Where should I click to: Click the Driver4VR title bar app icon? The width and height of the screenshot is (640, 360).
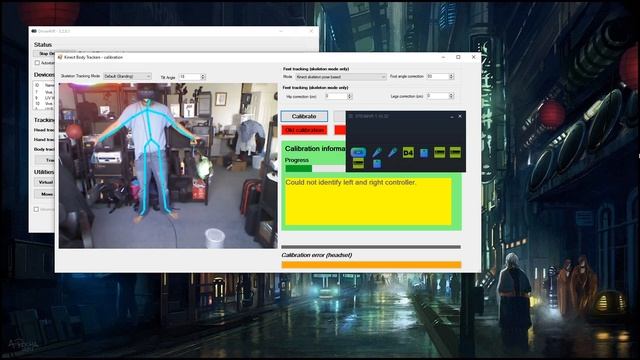pos(34,31)
